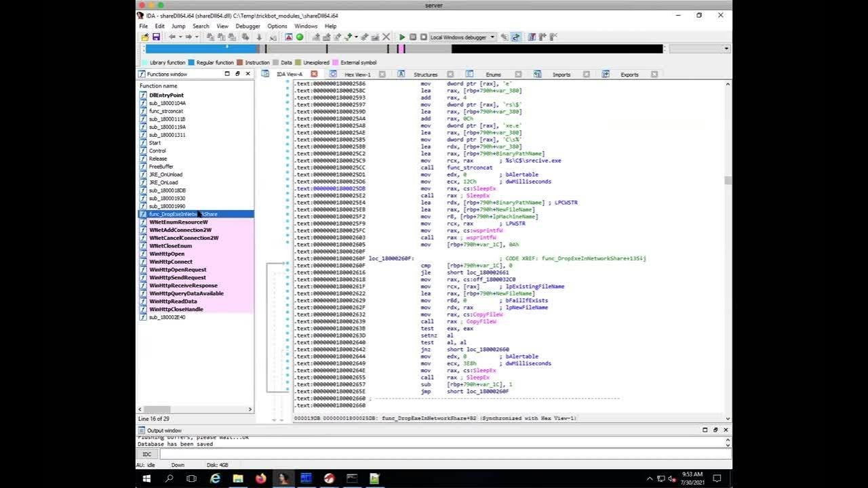Click the loc_18000260F label in disassembly
Screen dimensions: 868x488
[x=391, y=258]
